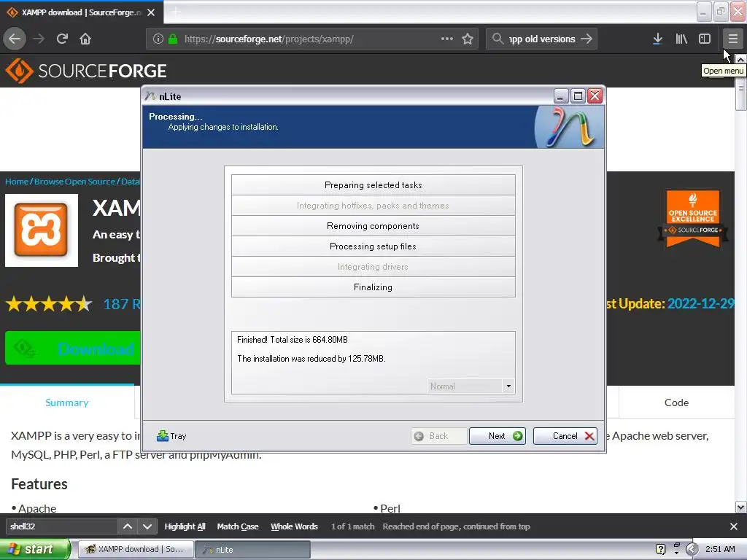Viewport: 747px width, 560px height.
Task: Click the Finalizing step in nLite
Action: point(373,287)
